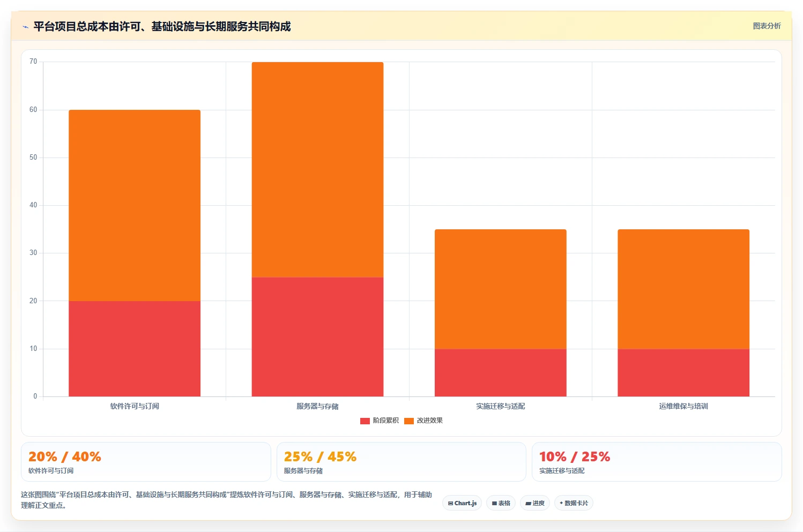Toggle the 阶段累积 legend entry
Image resolution: width=803 pixels, height=532 pixels.
point(380,421)
